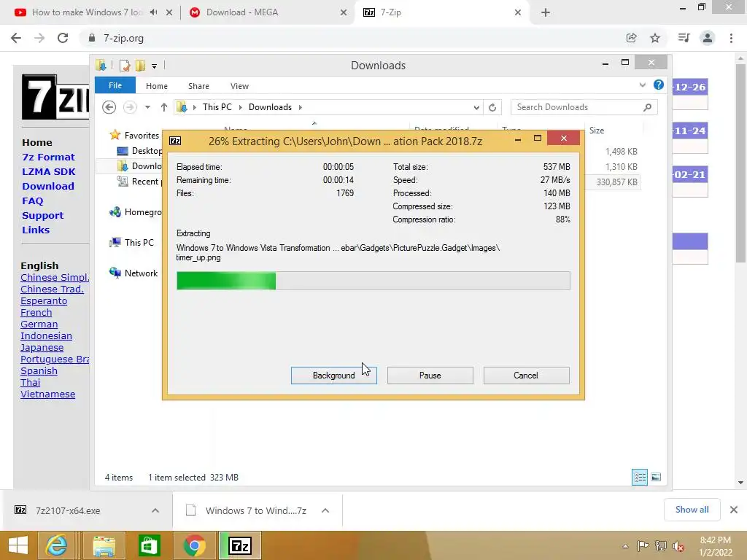The image size is (747, 560).
Task: Open Internet Explorer from taskbar
Action: 56,545
